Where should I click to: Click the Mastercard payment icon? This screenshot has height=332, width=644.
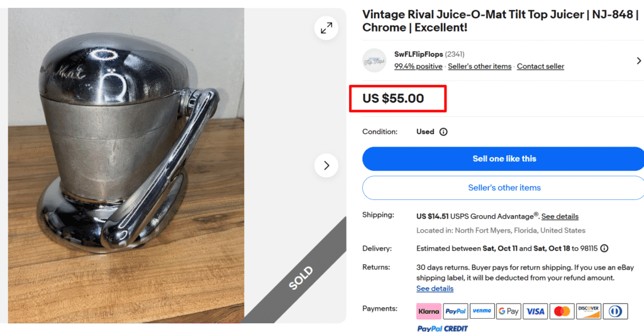562,311
